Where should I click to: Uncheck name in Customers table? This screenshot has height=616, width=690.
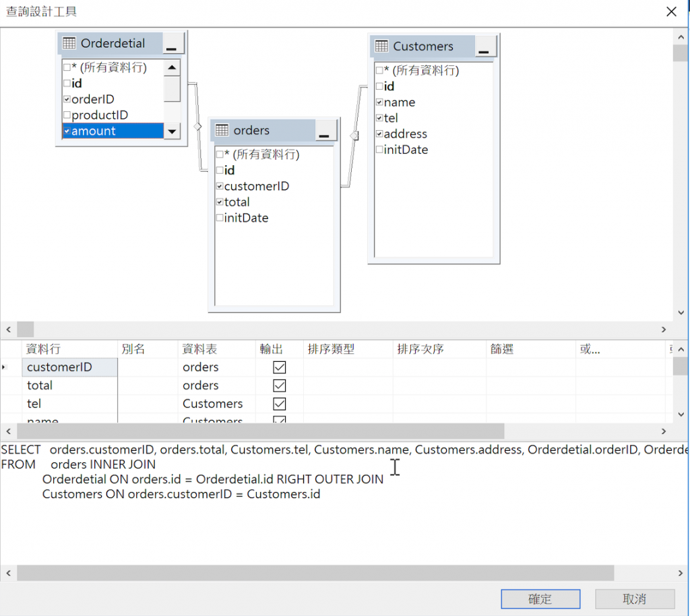coord(379,102)
